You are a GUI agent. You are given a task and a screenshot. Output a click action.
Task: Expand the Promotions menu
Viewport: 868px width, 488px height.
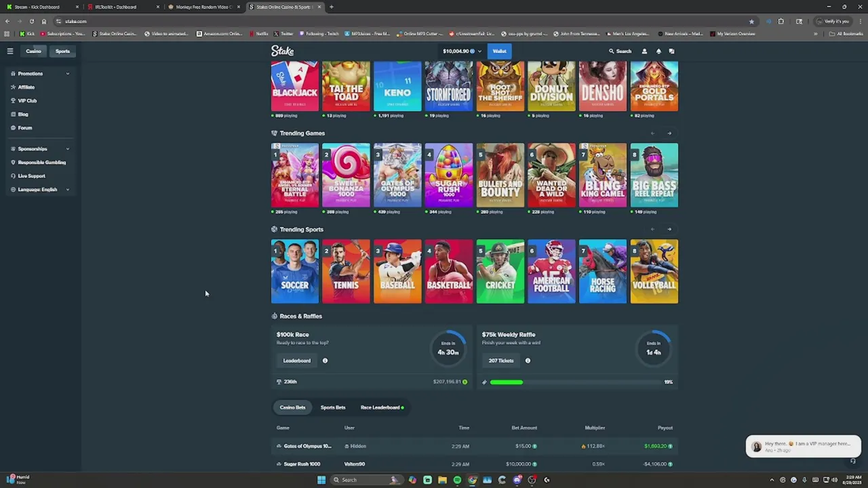(41, 73)
